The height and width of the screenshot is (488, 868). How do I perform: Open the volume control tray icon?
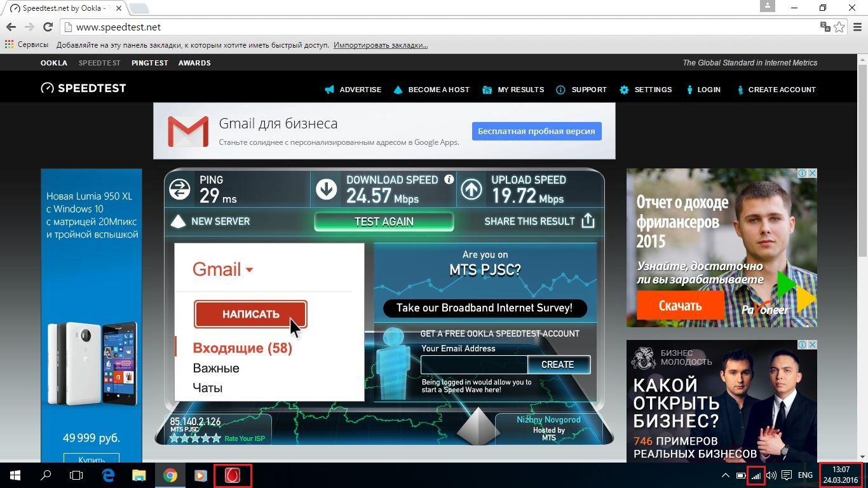(x=771, y=475)
